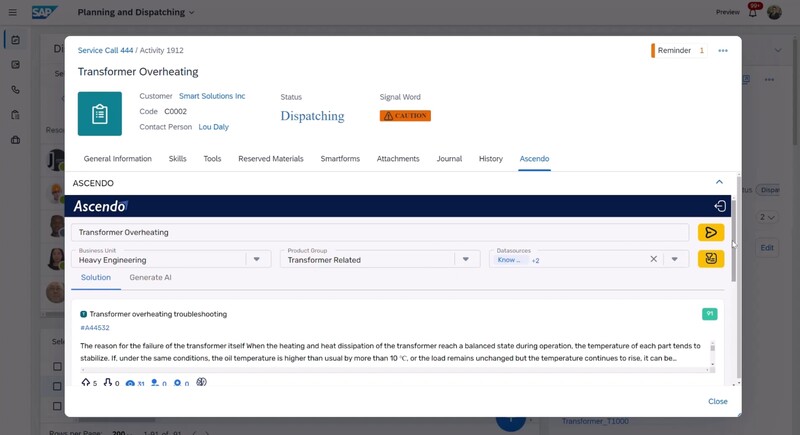This screenshot has width=800, height=435.
Task: Click the yellow button below the send arrow
Action: pos(711,259)
